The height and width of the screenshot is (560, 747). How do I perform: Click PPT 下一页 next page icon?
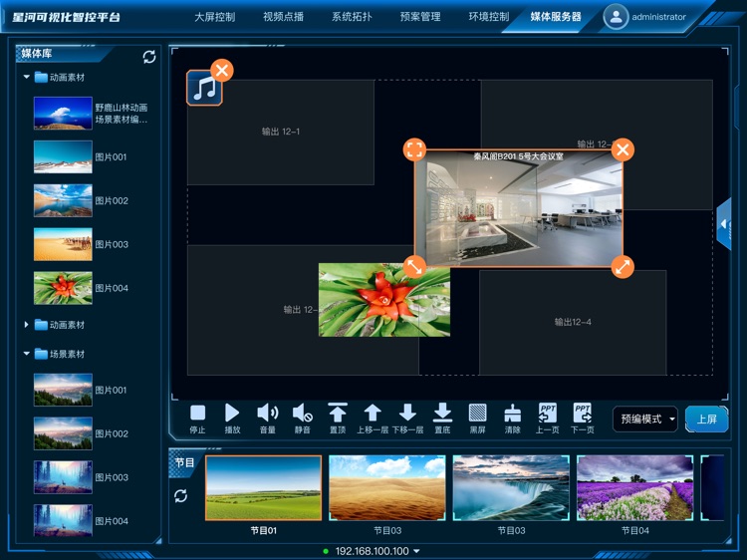[583, 414]
